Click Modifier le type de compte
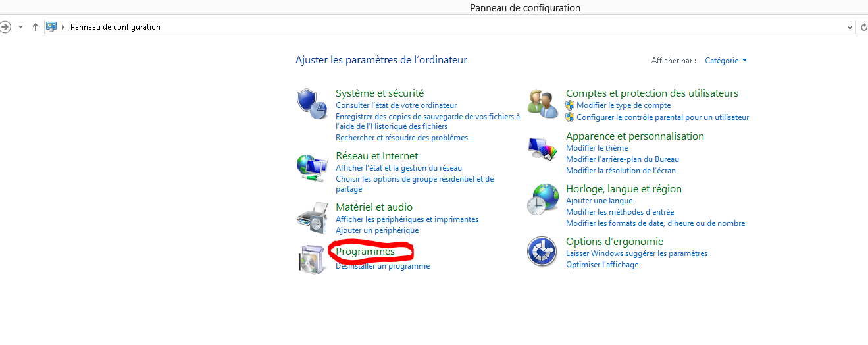The height and width of the screenshot is (345, 868). pyautogui.click(x=624, y=105)
